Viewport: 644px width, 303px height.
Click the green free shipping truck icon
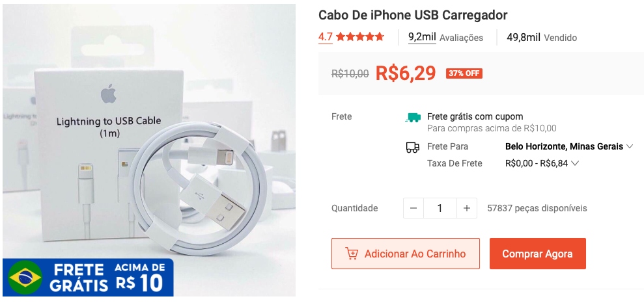[413, 118]
